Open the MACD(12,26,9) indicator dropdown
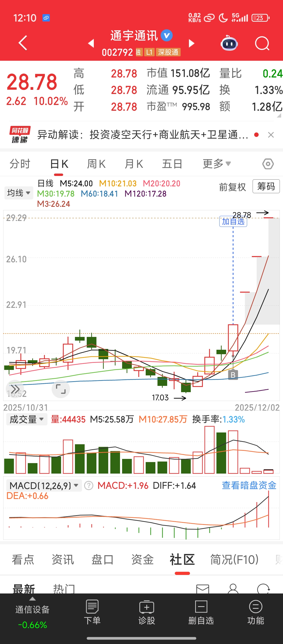The height and width of the screenshot is (644, 283). click(x=44, y=486)
